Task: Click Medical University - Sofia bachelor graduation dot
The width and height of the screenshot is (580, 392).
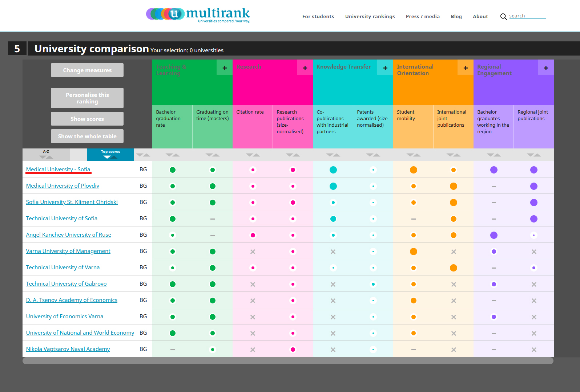Action: [x=173, y=170]
